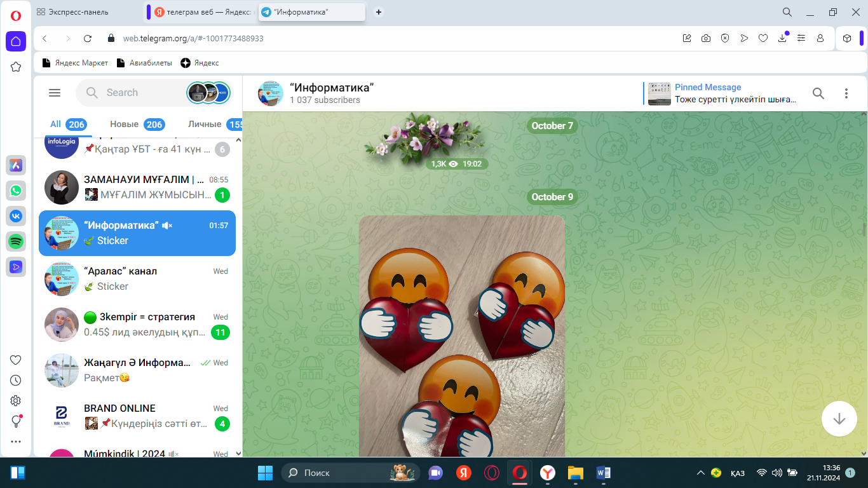Take a snapshot with the camera icon
Screen dimensions: 868x488
[x=706, y=38]
